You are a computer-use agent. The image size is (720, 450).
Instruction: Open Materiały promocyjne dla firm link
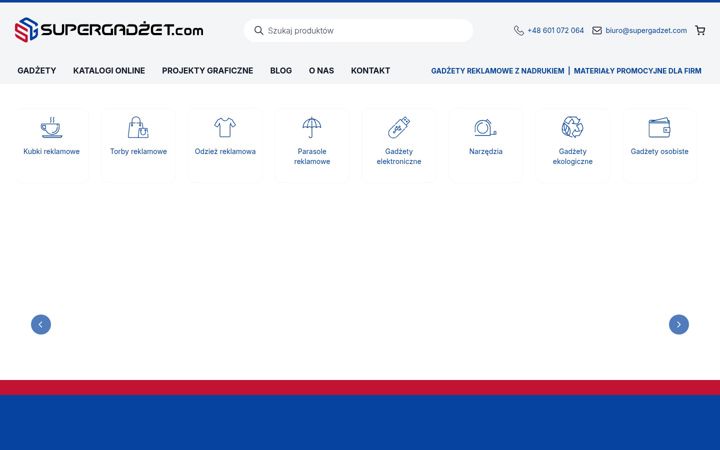pyautogui.click(x=637, y=71)
